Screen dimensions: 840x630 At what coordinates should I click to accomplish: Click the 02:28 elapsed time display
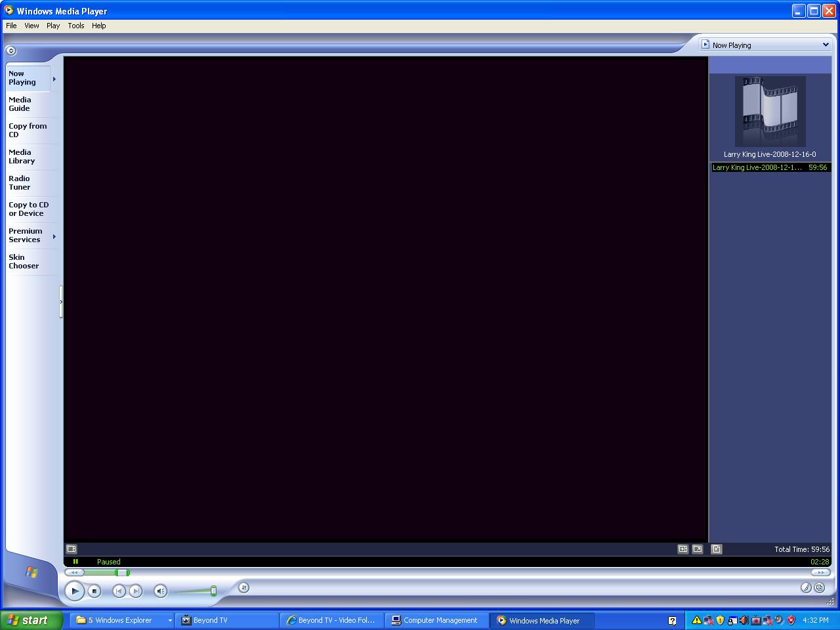pyautogui.click(x=820, y=562)
